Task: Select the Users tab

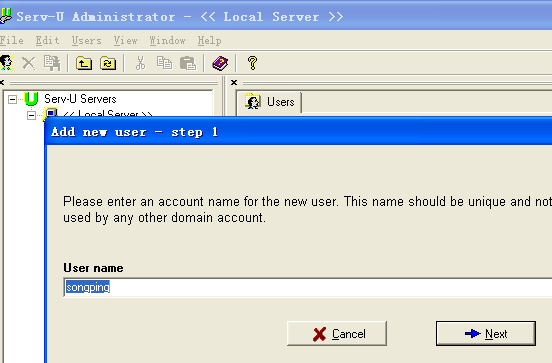Action: coord(269,102)
